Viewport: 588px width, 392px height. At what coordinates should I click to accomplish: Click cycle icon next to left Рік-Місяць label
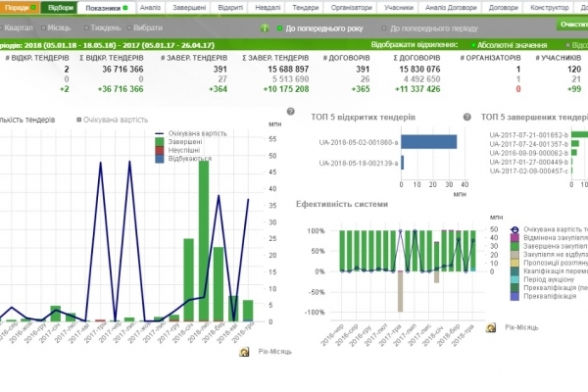244,352
